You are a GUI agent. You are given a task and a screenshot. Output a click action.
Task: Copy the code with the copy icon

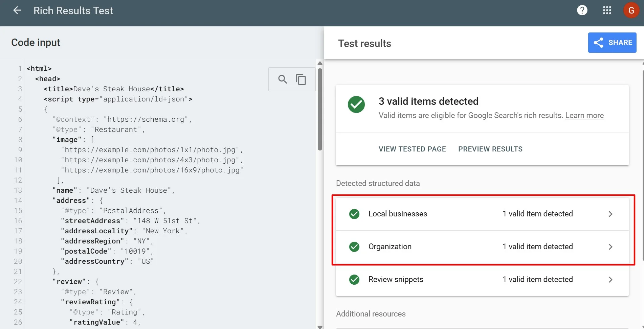coord(301,79)
